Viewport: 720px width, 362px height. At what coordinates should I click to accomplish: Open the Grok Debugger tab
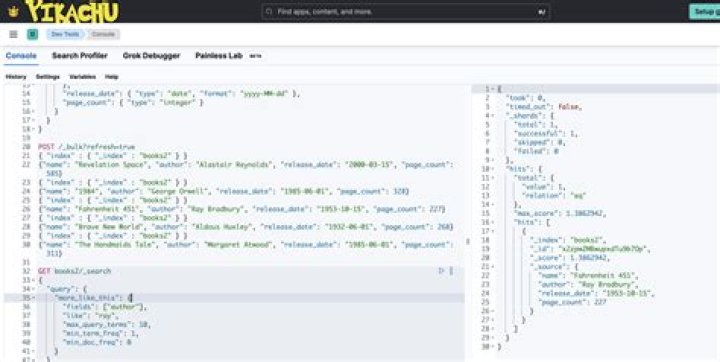pyautogui.click(x=151, y=56)
